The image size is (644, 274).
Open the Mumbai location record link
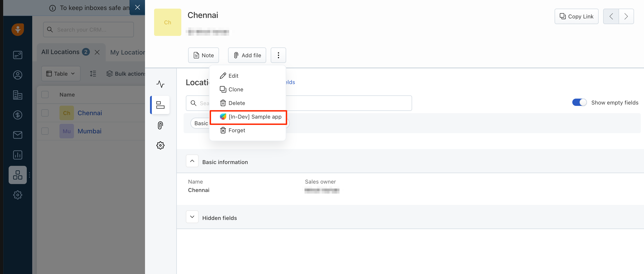coord(89,131)
